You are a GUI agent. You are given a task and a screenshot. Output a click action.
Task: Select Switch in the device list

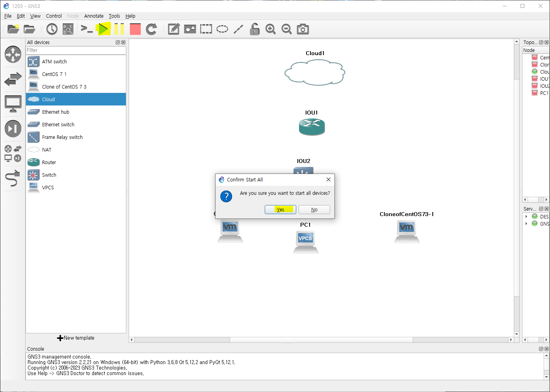point(76,175)
